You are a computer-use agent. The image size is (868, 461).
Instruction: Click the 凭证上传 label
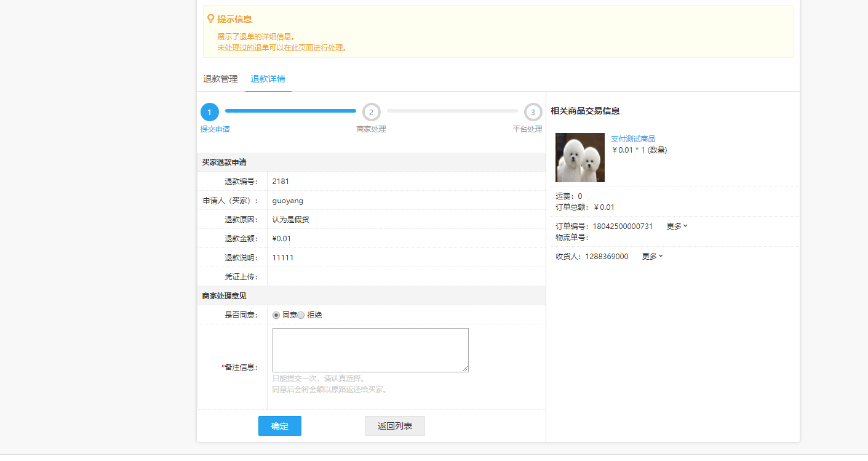click(241, 277)
